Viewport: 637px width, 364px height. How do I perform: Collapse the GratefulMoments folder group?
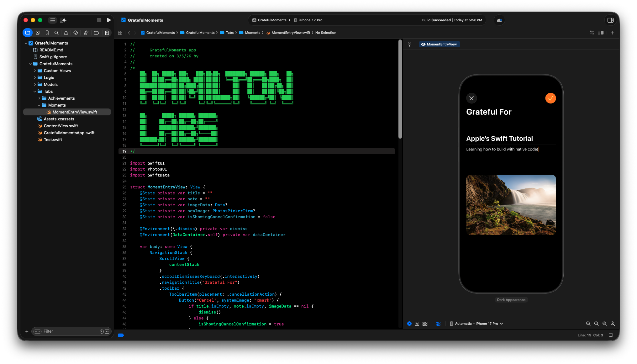point(30,64)
